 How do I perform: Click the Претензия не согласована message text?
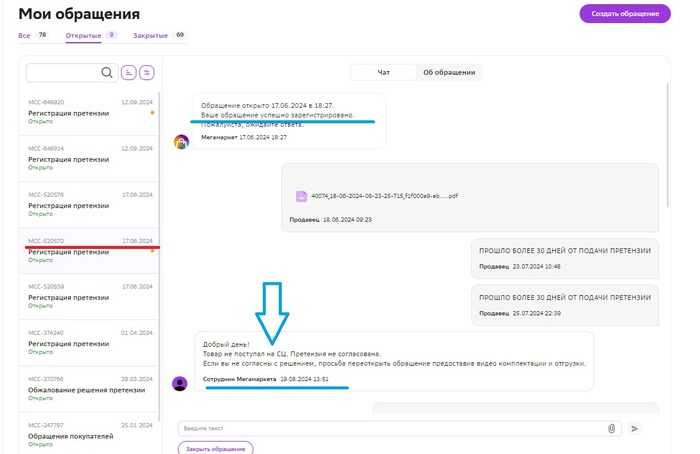(336, 354)
